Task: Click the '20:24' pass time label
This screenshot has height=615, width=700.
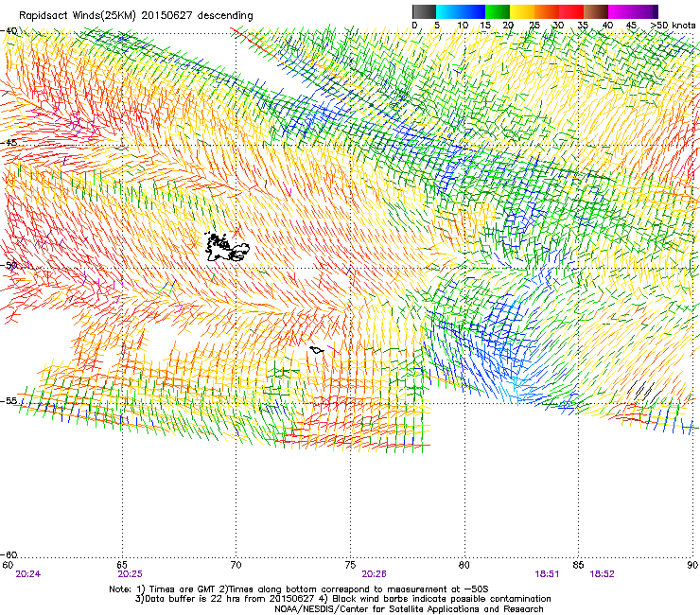Action: point(27,574)
